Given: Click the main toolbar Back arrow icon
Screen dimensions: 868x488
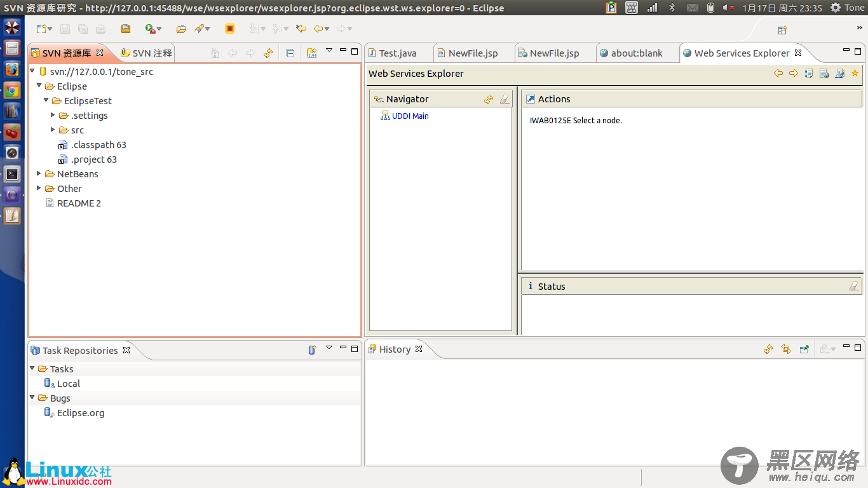Looking at the screenshot, I should [x=318, y=29].
